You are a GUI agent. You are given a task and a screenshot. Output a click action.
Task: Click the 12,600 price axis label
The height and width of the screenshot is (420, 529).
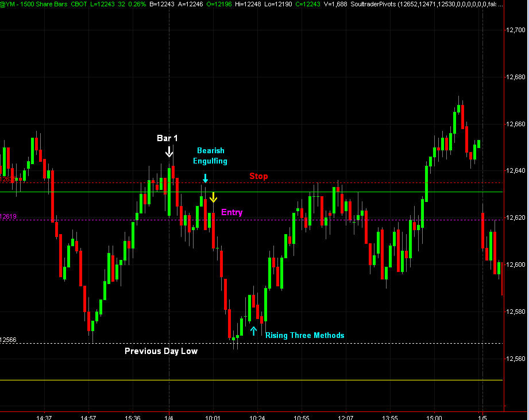click(x=516, y=265)
